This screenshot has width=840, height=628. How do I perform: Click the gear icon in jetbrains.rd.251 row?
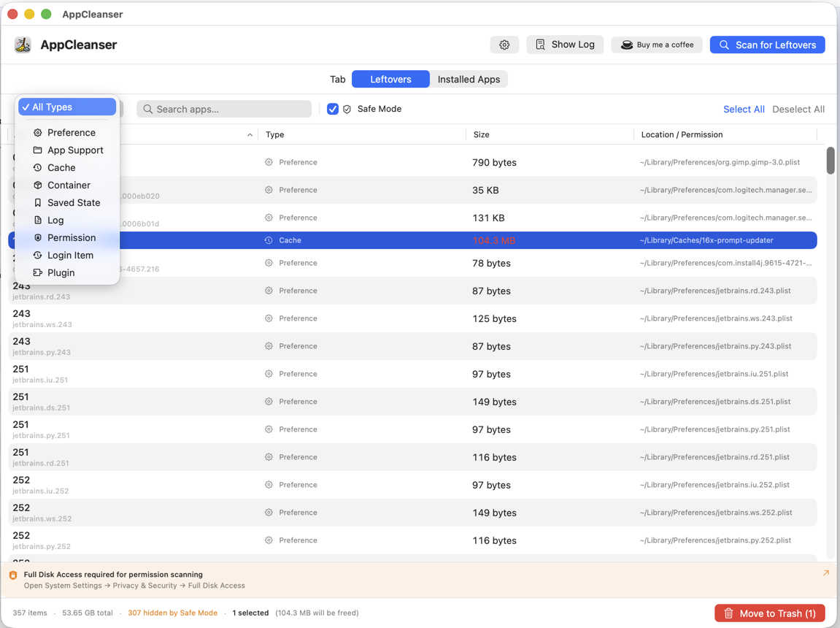point(269,457)
